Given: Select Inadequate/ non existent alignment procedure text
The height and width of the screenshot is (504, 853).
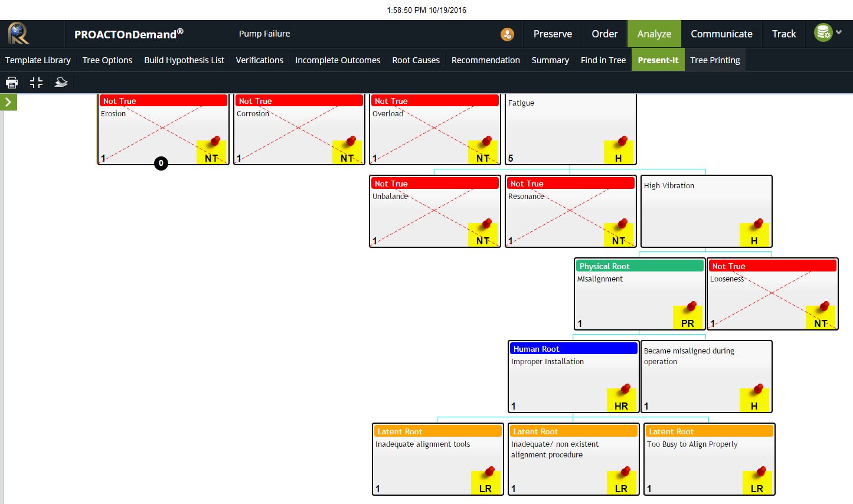Looking at the screenshot, I should point(555,450).
